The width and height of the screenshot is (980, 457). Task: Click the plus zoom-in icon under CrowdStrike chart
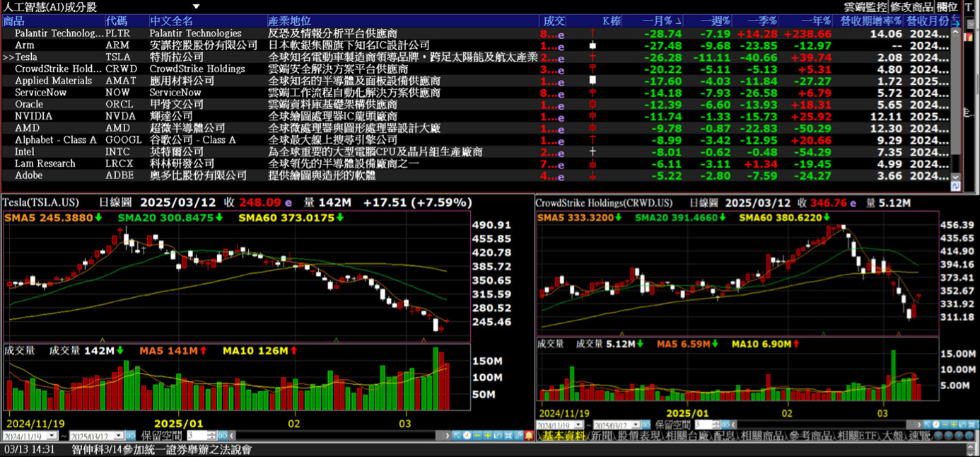coord(954,424)
